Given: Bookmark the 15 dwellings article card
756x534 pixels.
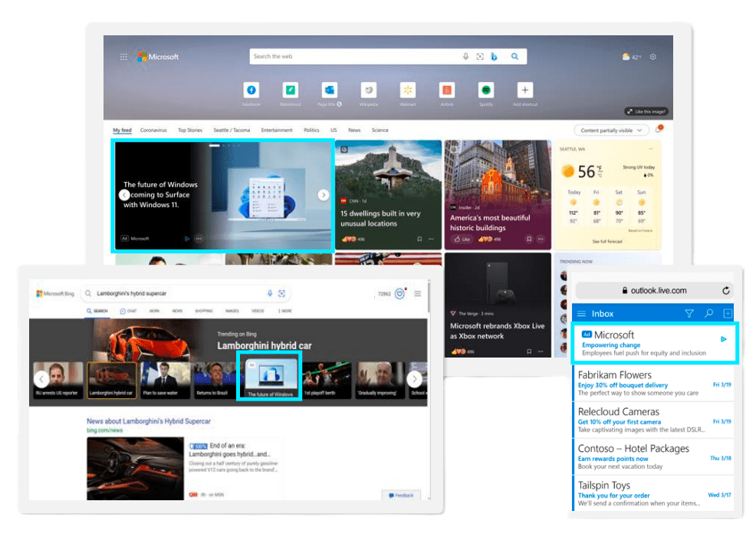Looking at the screenshot, I should point(419,239).
